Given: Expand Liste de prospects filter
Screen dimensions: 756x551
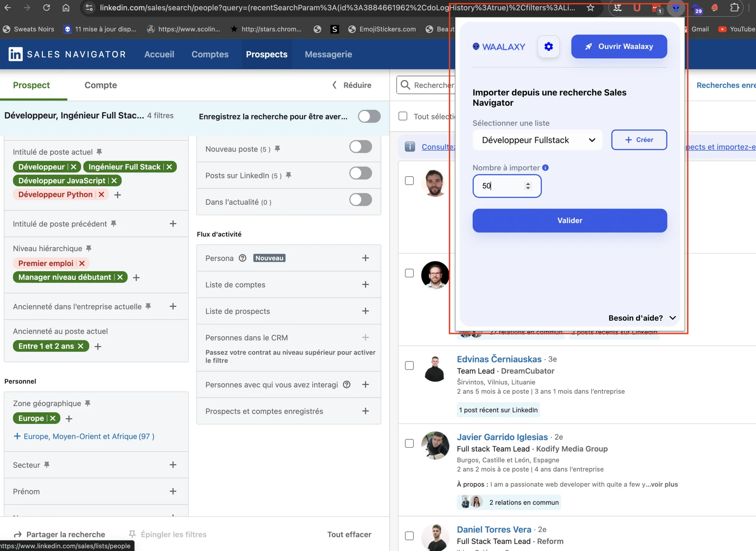Looking at the screenshot, I should pyautogui.click(x=366, y=311).
